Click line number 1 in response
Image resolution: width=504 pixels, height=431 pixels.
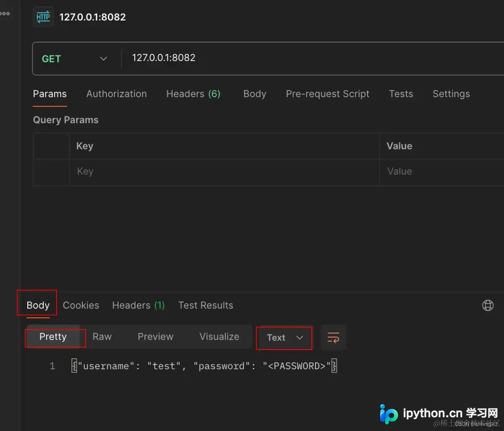coord(52,366)
